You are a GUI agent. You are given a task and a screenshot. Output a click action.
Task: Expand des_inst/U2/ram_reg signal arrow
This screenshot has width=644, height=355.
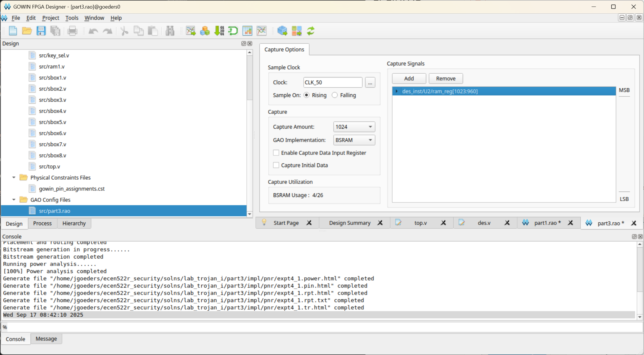tap(397, 91)
